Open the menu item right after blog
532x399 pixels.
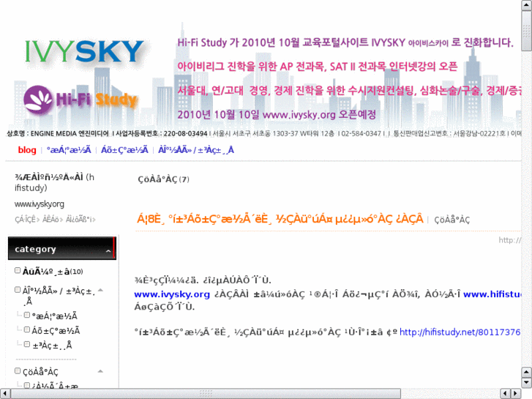(69, 150)
